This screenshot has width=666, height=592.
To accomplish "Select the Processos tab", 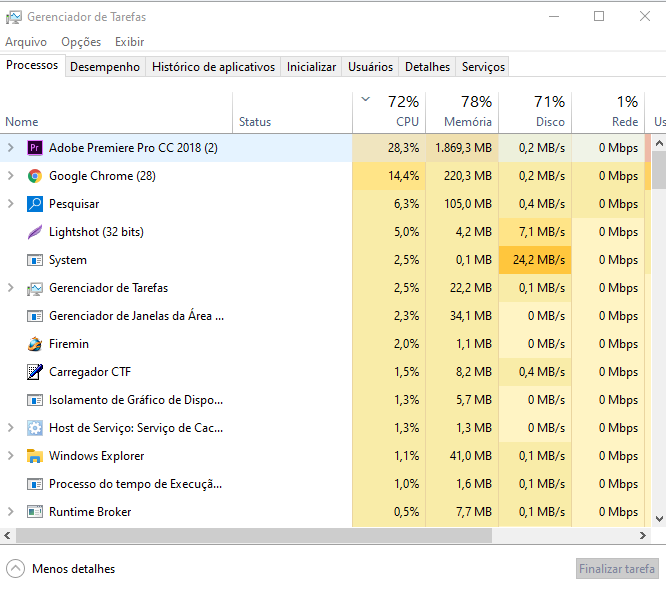I will tap(32, 65).
